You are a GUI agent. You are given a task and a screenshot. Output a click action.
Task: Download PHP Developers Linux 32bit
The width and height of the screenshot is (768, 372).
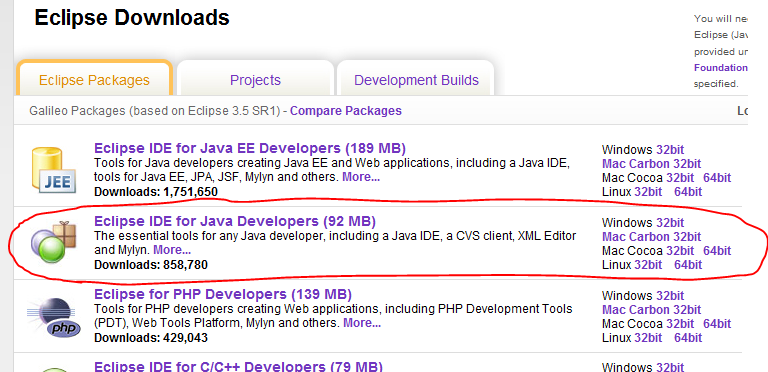(648, 338)
